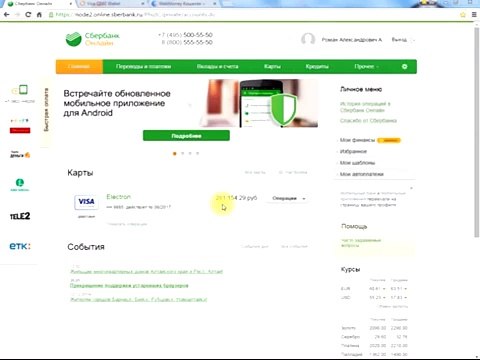Click the mobile phone quick-pay icon
The image size is (480, 360).
point(20,91)
